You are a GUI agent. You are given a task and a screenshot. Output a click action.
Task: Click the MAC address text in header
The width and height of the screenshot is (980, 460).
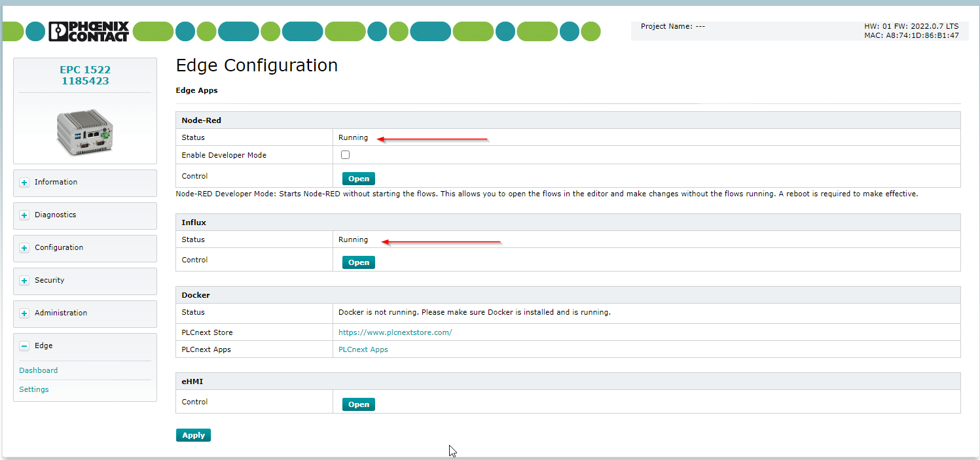click(x=911, y=35)
